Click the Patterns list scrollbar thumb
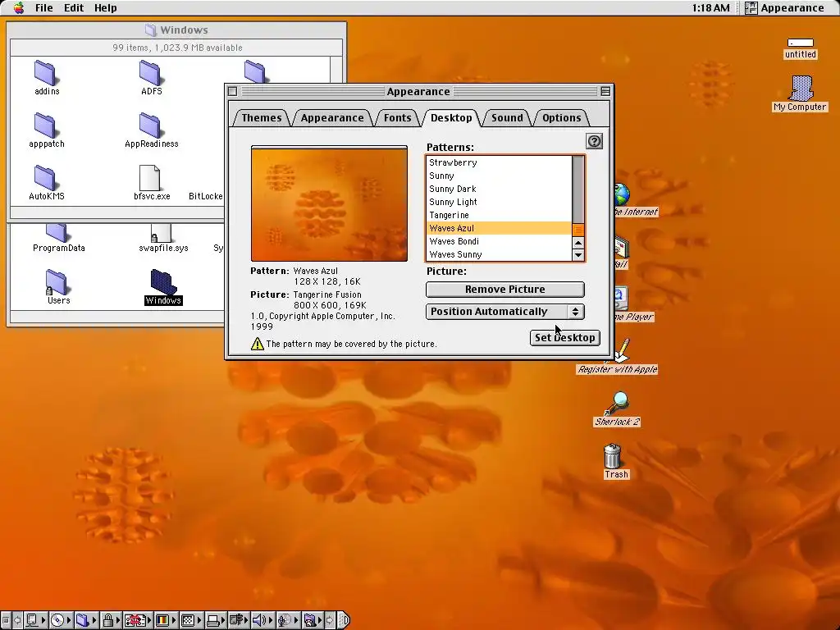Screen dimensions: 840x630 [x=577, y=230]
